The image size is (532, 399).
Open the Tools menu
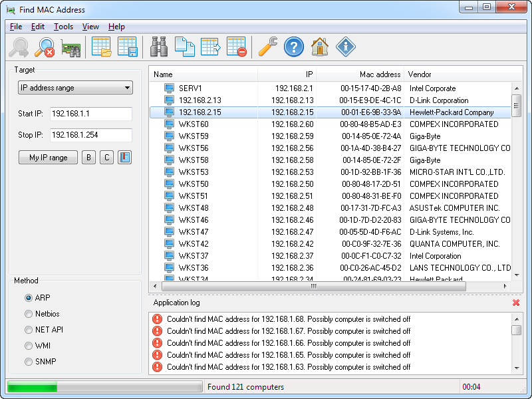point(63,27)
